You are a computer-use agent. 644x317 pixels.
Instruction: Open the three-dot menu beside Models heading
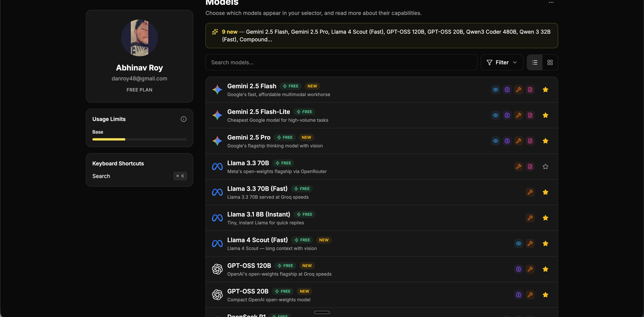click(551, 2)
